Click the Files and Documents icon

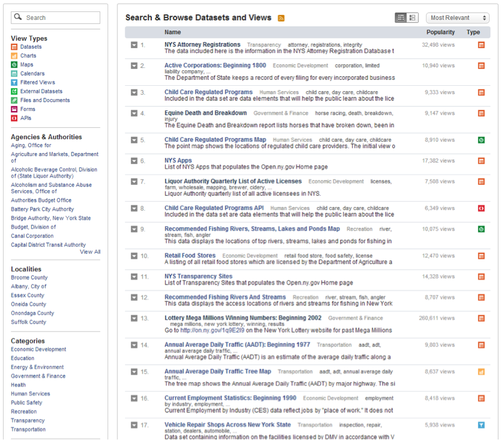click(14, 100)
